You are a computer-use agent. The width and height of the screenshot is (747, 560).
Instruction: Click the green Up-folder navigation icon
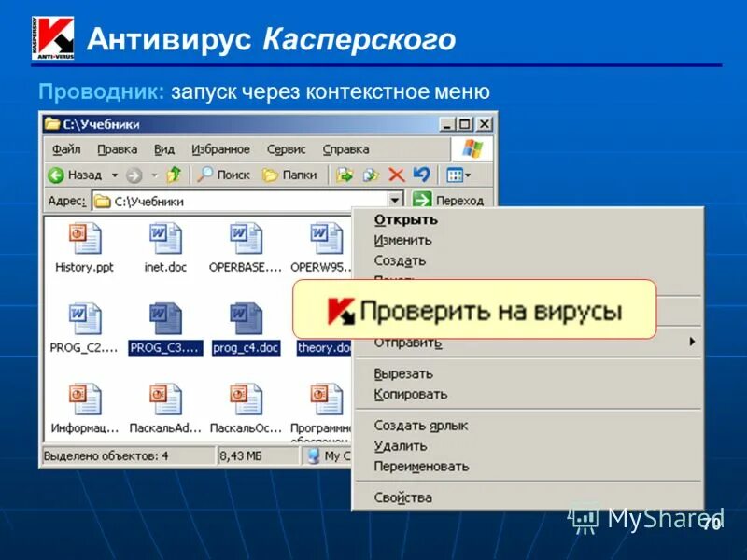172,173
